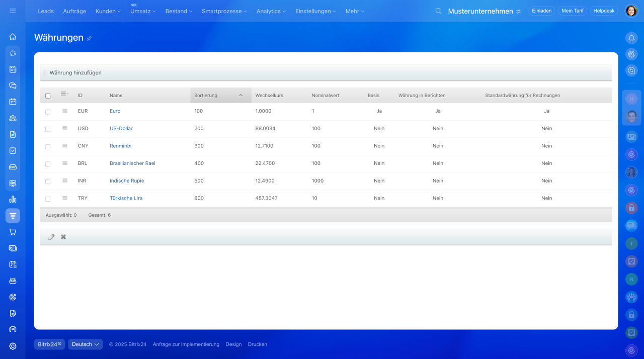Select the active CRM funnel sidebar icon
The height and width of the screenshot is (359, 644).
[x=13, y=216]
